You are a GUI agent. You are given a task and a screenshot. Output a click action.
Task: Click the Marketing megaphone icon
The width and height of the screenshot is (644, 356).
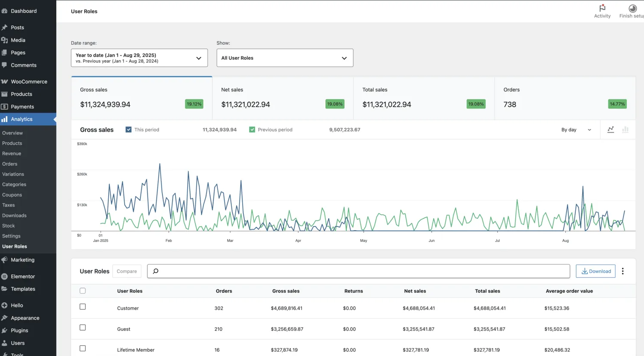coord(5,260)
